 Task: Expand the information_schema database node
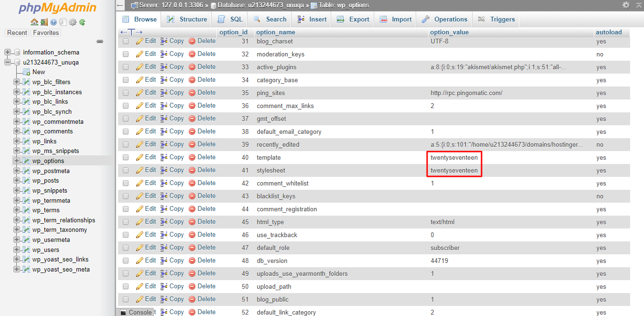pos(7,52)
